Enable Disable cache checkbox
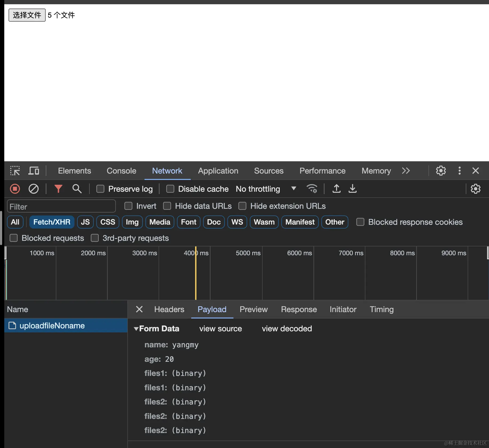This screenshot has width=489, height=448. tap(170, 189)
